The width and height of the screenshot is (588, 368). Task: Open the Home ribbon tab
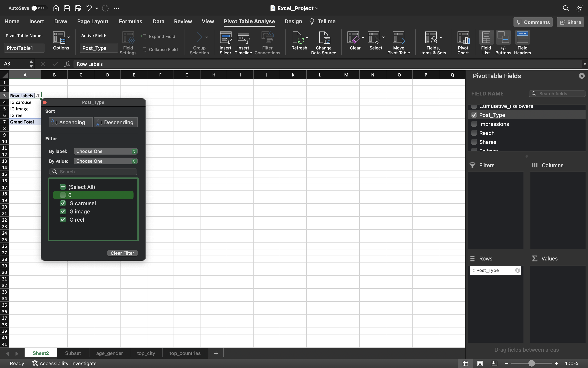[x=12, y=21]
